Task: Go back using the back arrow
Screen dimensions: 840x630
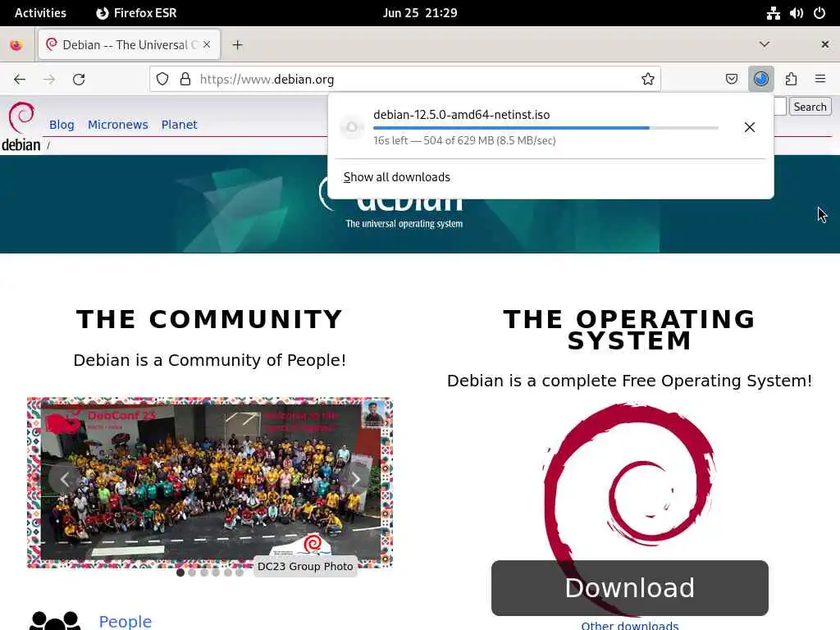Action: (x=20, y=80)
